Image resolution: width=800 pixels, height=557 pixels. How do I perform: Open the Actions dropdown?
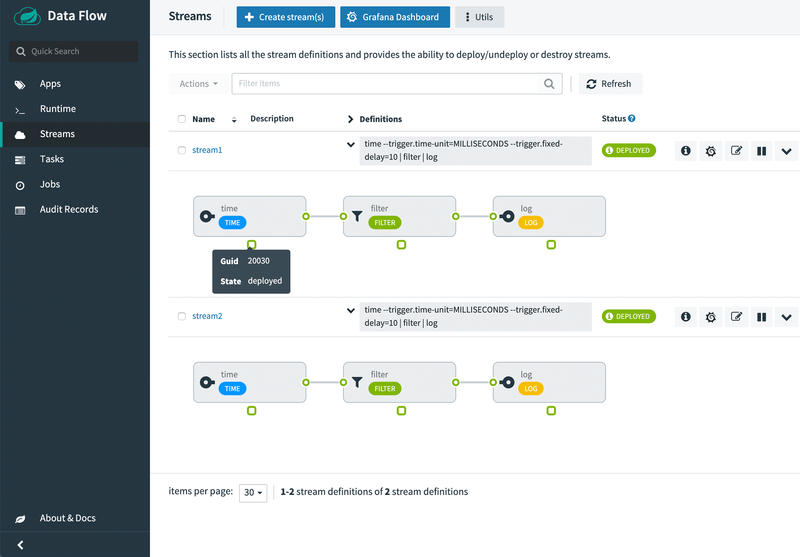pyautogui.click(x=198, y=84)
